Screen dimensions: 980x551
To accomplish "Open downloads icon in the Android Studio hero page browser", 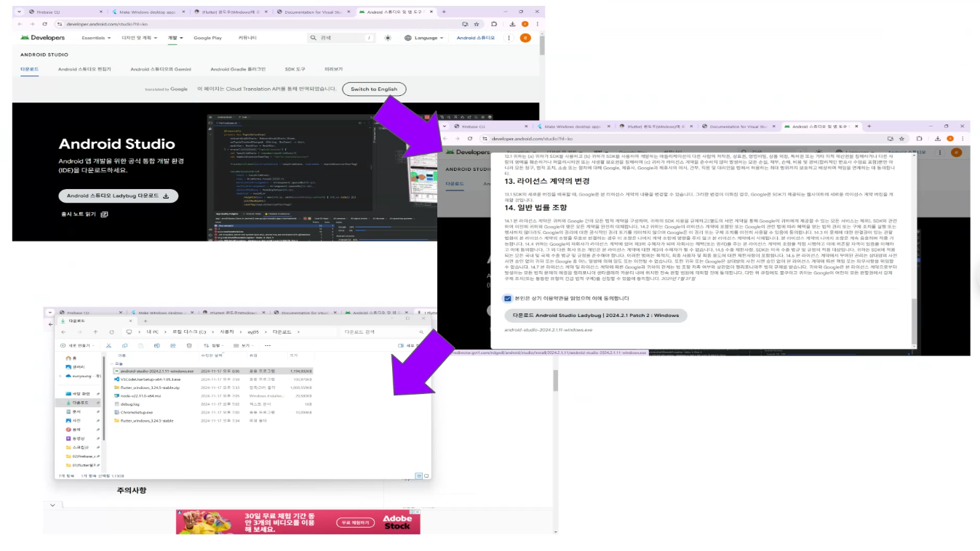I will click(x=512, y=24).
